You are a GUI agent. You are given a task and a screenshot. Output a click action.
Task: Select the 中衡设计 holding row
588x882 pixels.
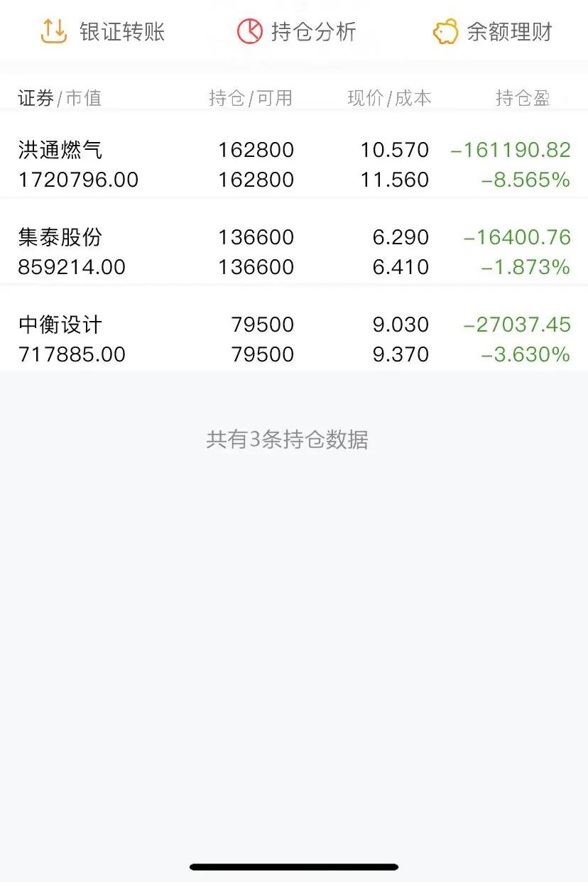pos(294,339)
